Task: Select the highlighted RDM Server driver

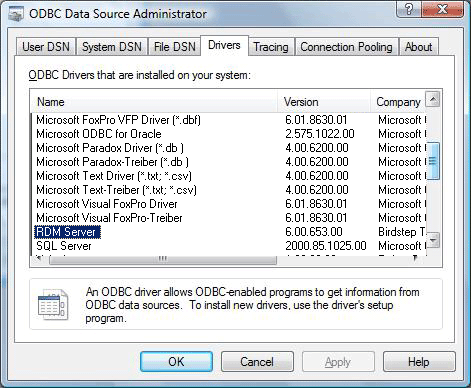Action: coord(67,232)
